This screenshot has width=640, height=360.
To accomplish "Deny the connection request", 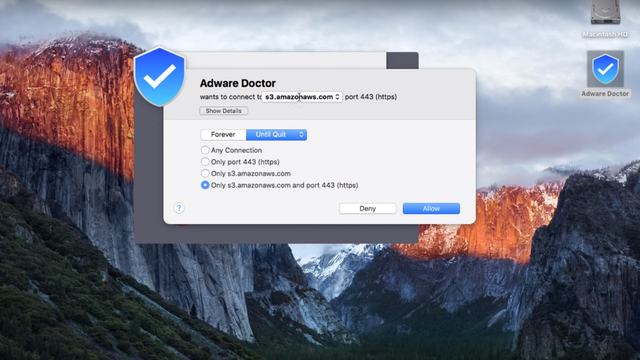I will [367, 209].
